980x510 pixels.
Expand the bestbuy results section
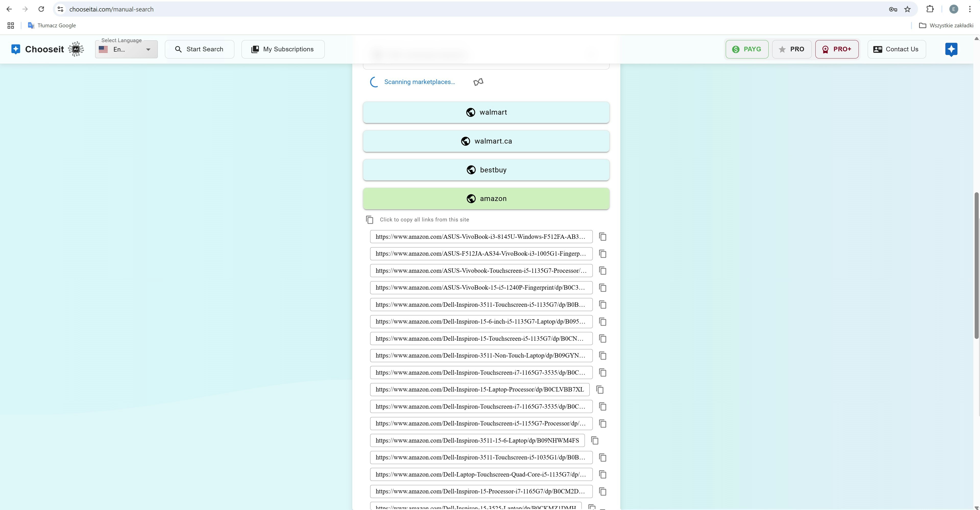(486, 170)
